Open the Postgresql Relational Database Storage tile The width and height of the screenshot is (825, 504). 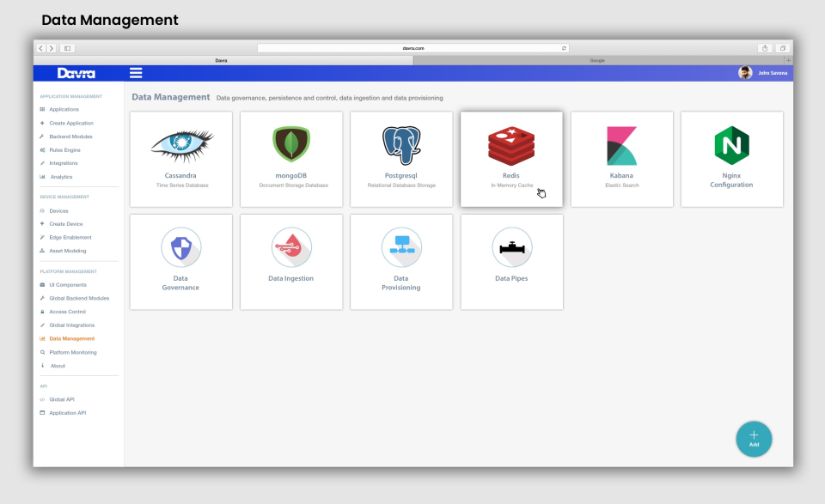pyautogui.click(x=401, y=159)
